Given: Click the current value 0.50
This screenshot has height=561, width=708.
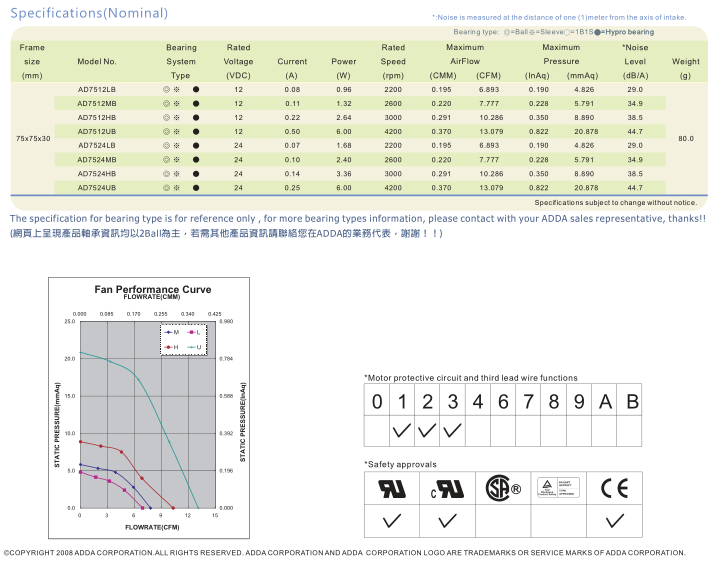Looking at the screenshot, I should [292, 131].
